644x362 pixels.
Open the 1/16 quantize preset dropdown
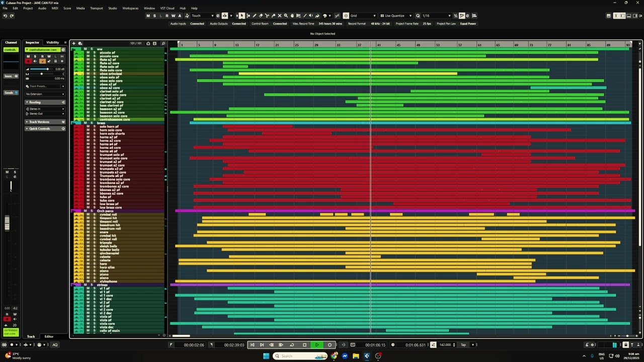[x=437, y=16]
